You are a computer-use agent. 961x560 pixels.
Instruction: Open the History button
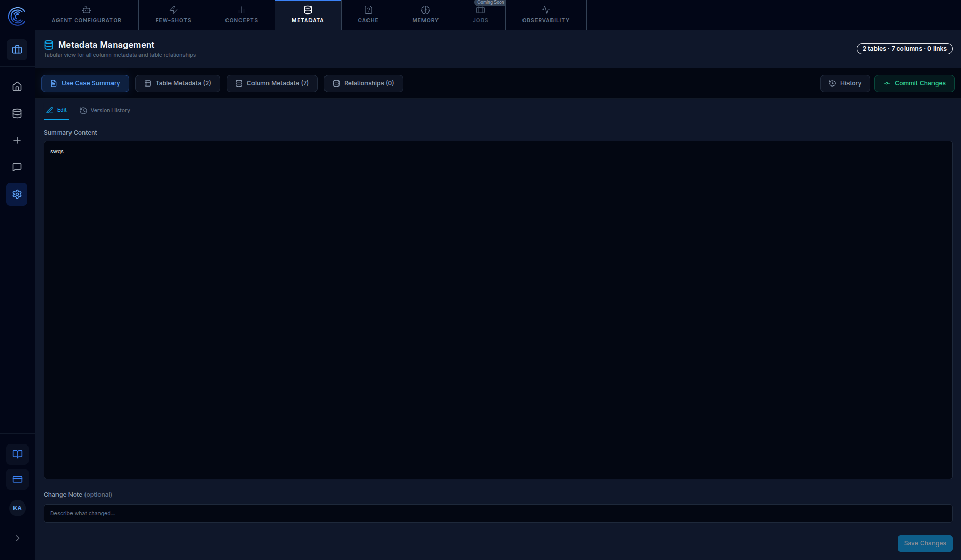tap(845, 83)
